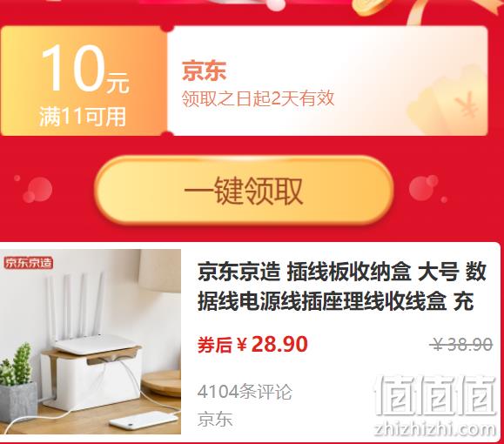This screenshot has width=504, height=444.
Task: Click the 京东 coupon title
Action: 204,71
